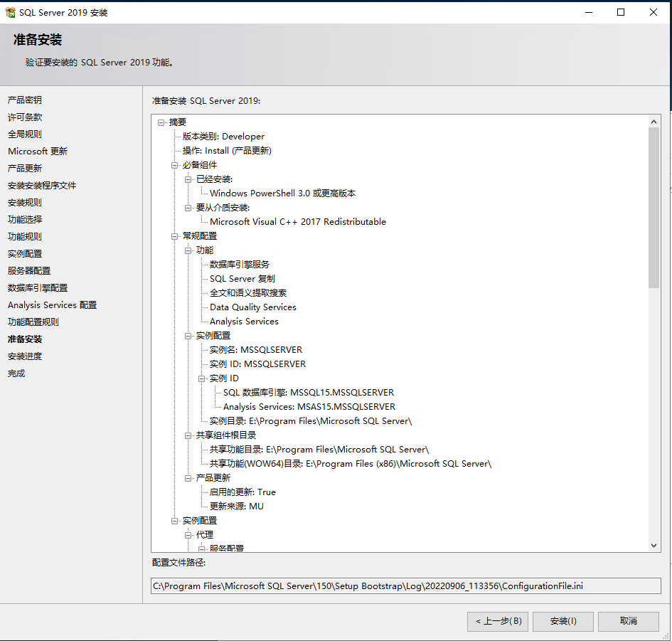Select 功能配置规则 step in sidebar
The width and height of the screenshot is (672, 641).
click(x=33, y=322)
